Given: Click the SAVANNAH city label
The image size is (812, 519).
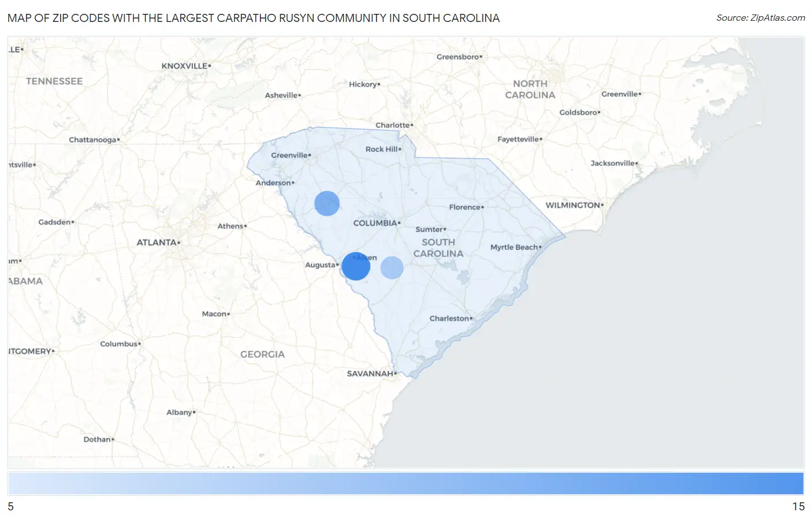Looking at the screenshot, I should click(370, 374).
